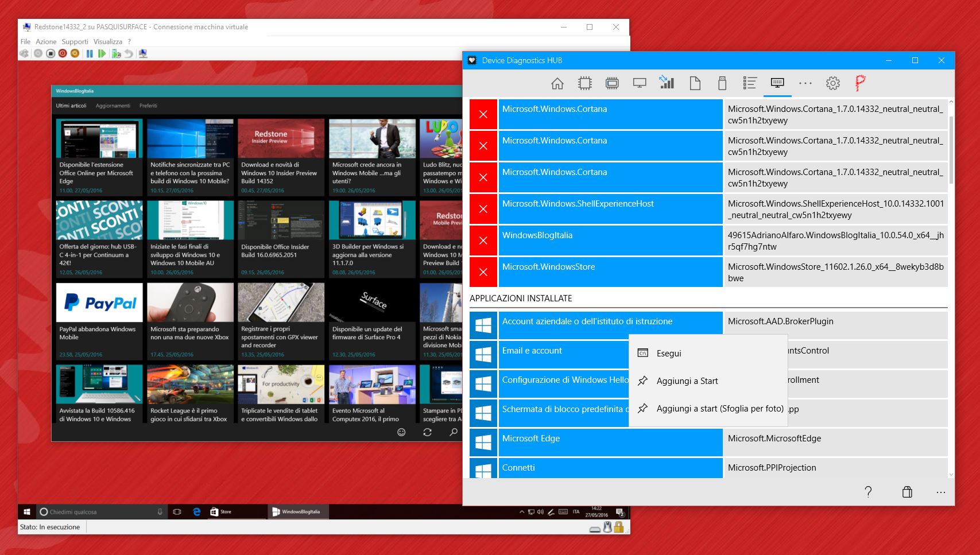
Task: Click Device Diagnostics HUB vertical scrollbar
Action: (951, 150)
